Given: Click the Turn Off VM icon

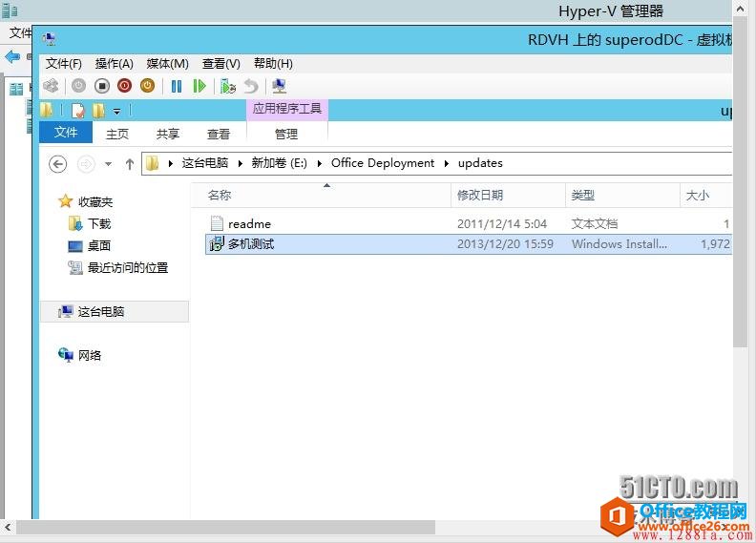Looking at the screenshot, I should click(101, 86).
